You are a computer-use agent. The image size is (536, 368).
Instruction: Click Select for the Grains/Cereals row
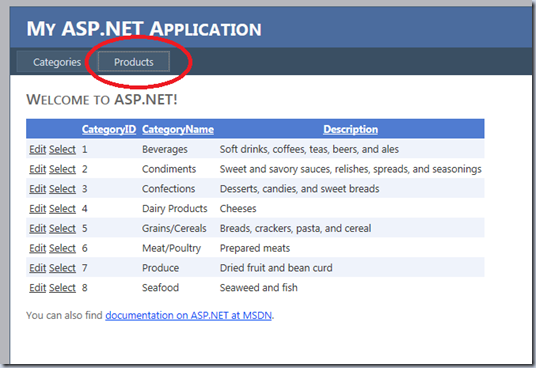coord(62,229)
